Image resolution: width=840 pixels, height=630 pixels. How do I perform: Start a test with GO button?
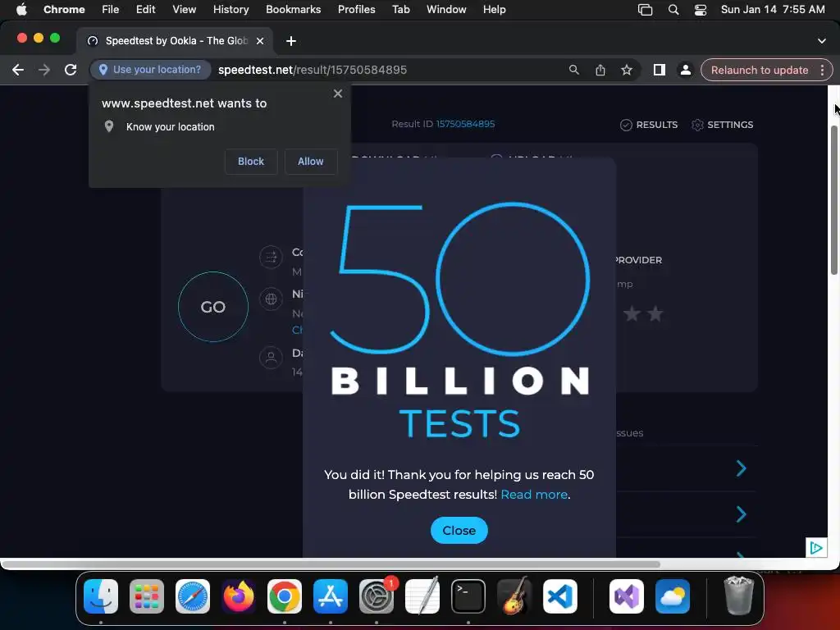(213, 307)
